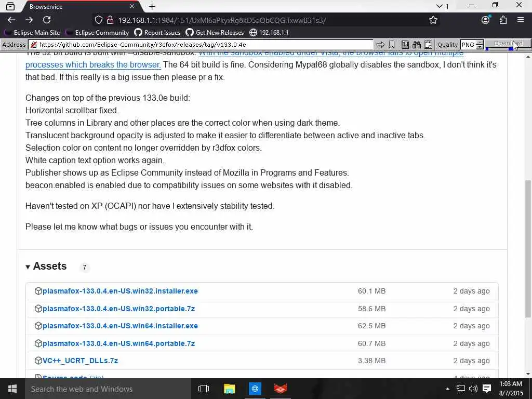This screenshot has height=399, width=532.
Task: Adjust the Quality PNG spinner
Action: coord(480,45)
